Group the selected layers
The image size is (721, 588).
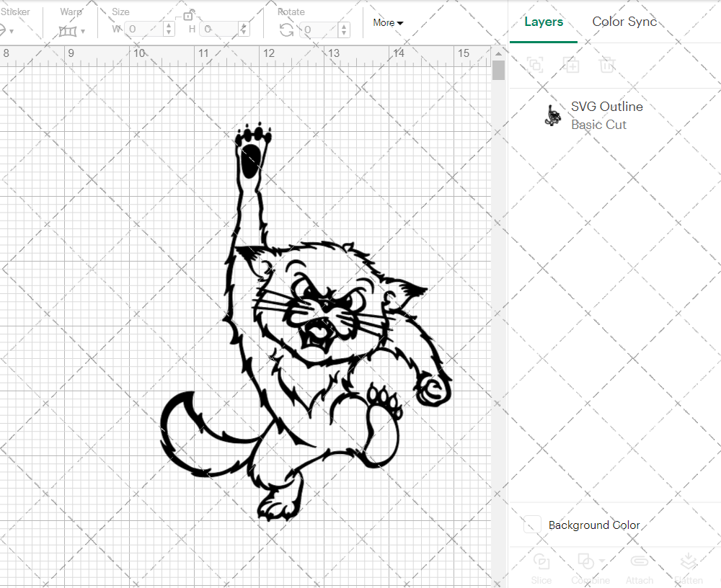click(536, 65)
